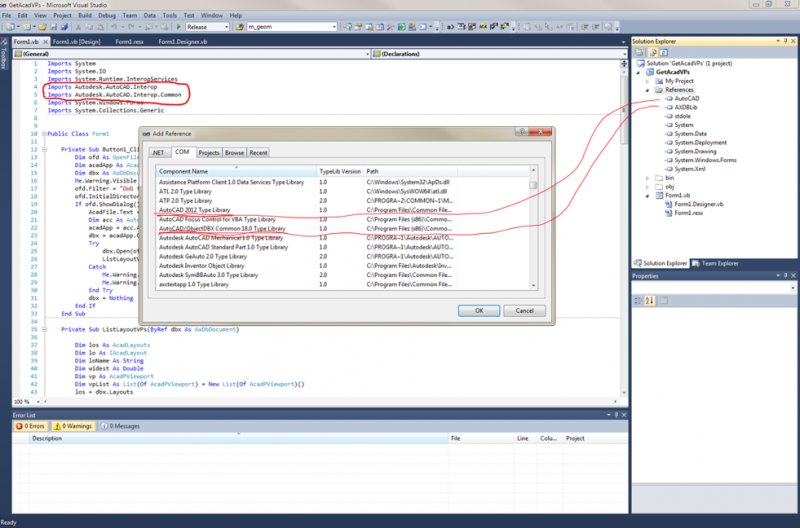Expand the bin folder in Solution Explorer
The image size is (800, 528).
click(x=647, y=177)
